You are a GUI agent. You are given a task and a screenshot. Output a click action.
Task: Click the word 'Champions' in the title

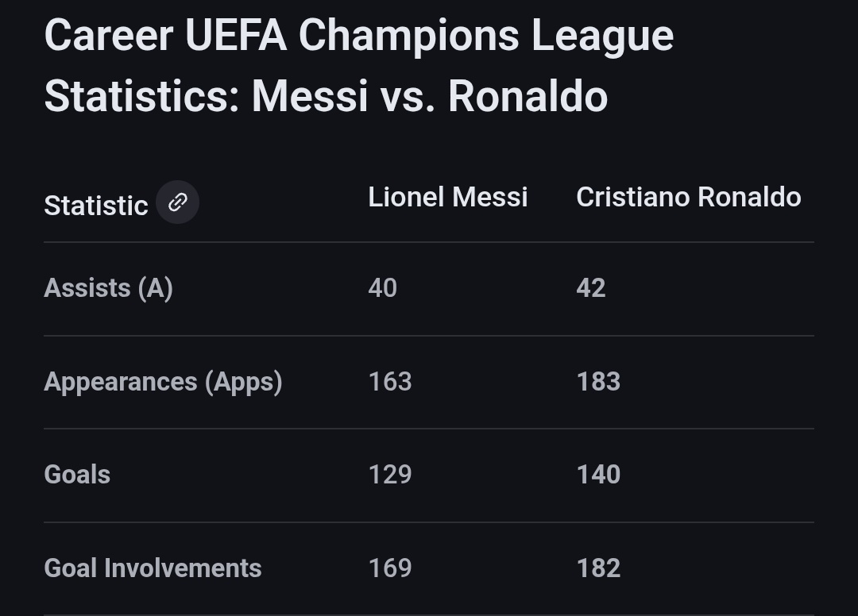point(409,36)
